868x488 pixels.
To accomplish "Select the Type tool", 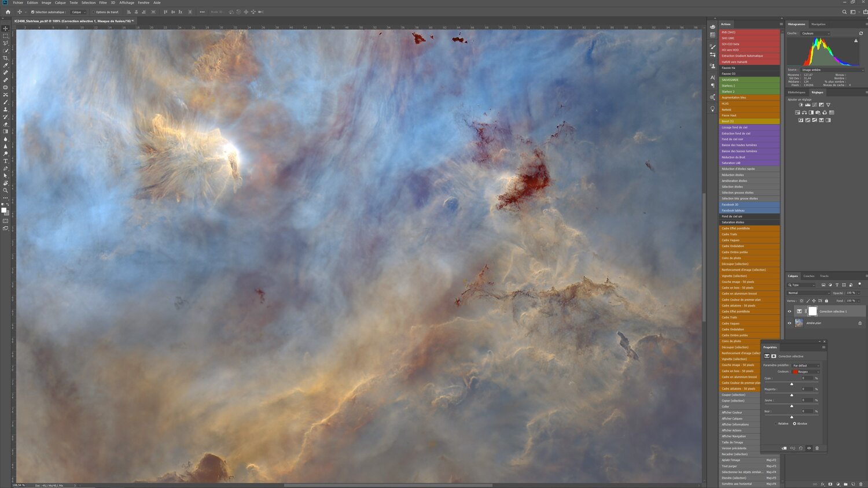I will 6,161.
